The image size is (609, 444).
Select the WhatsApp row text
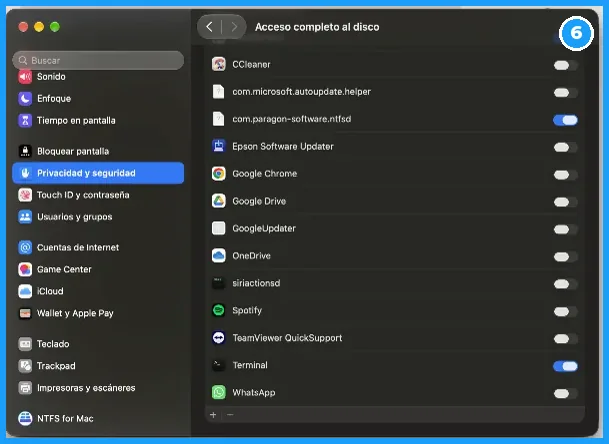[254, 393]
